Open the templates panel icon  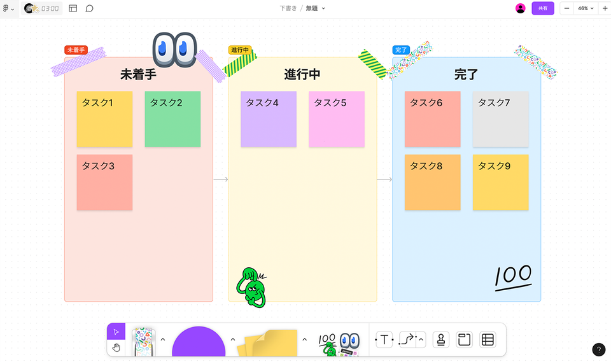[x=73, y=8]
